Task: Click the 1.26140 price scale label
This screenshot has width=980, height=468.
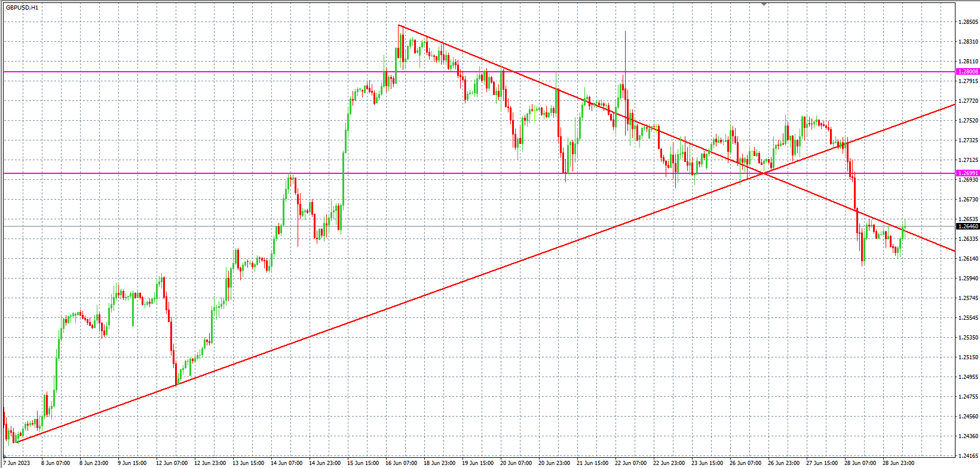Action: coord(968,258)
